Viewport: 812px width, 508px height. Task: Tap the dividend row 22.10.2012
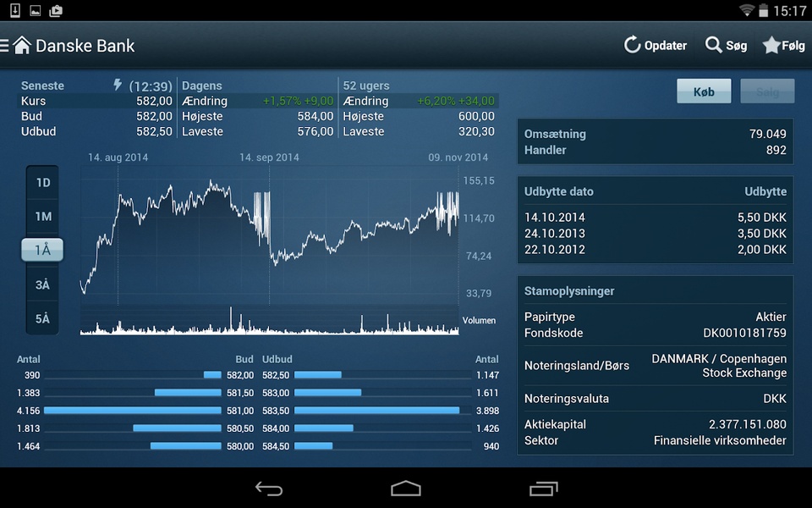[x=655, y=249]
